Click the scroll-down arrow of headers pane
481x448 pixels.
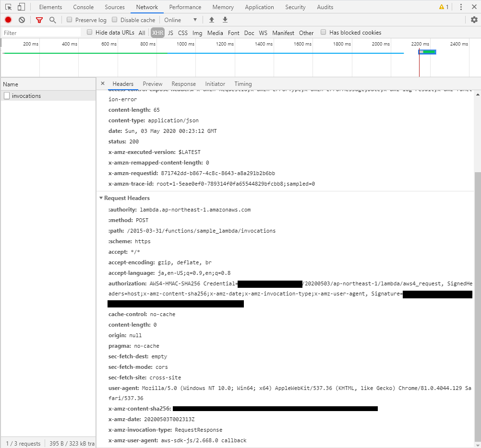tap(478, 445)
